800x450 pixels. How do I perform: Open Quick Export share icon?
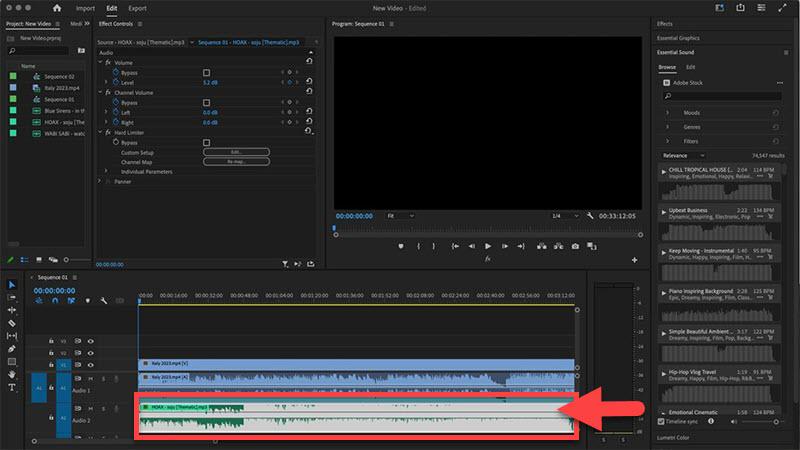740,8
